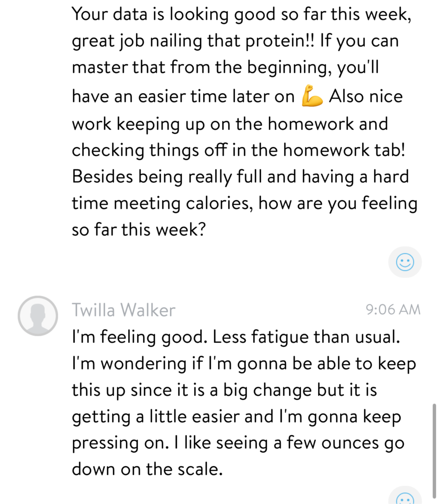
Task: Tap the question "so far this week?"
Action: click(x=138, y=229)
